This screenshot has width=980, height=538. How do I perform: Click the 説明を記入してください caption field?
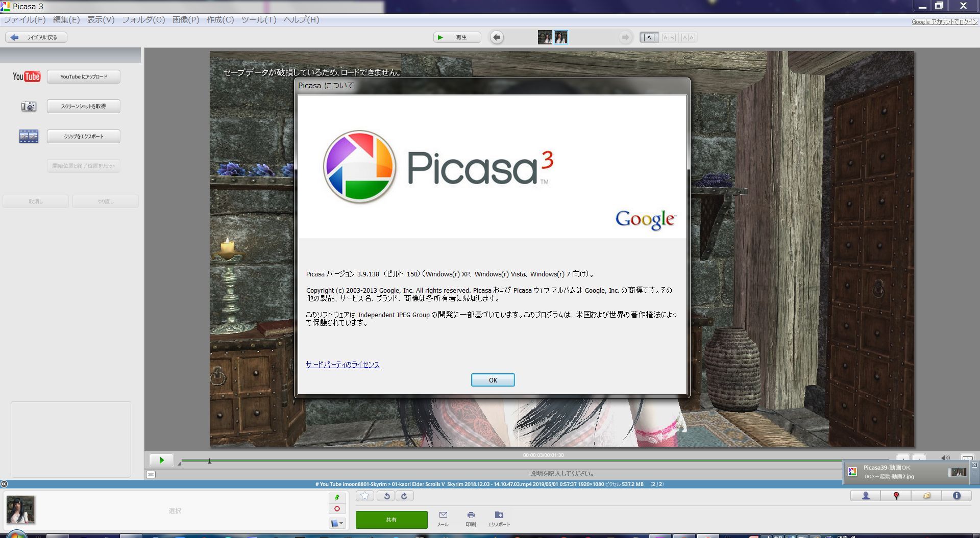(561, 474)
